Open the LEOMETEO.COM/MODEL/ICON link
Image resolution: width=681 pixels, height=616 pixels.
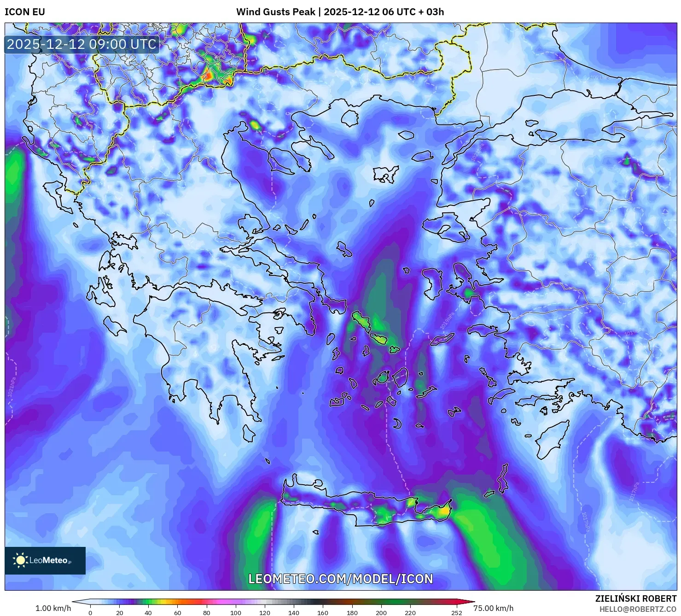click(x=340, y=579)
